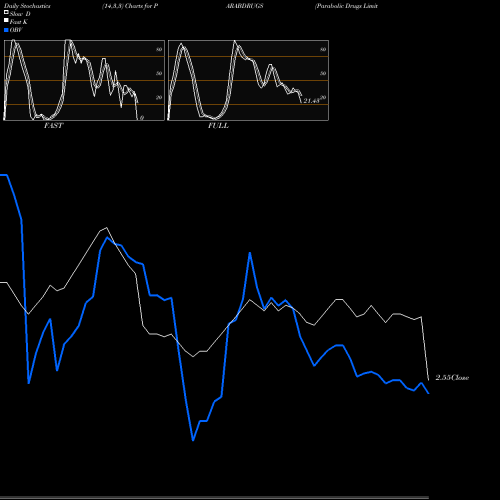This screenshot has width=500, height=500.
Task: Click the '50' level in FULL chart
Action: tap(323, 73)
